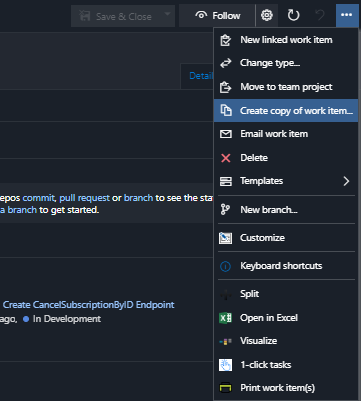The image size is (361, 401).
Task: Select Move to team project
Action: (x=286, y=87)
